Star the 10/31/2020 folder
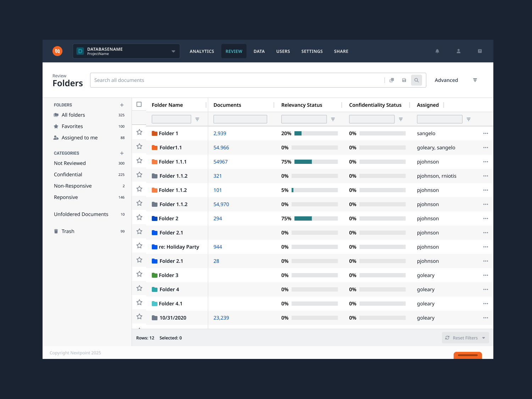The height and width of the screenshot is (399, 532). [x=139, y=317]
